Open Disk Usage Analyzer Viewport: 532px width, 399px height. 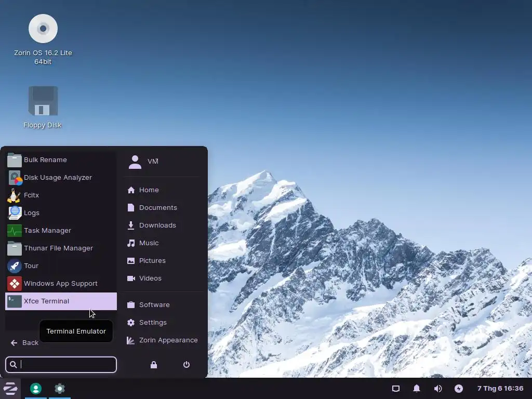[61, 178]
